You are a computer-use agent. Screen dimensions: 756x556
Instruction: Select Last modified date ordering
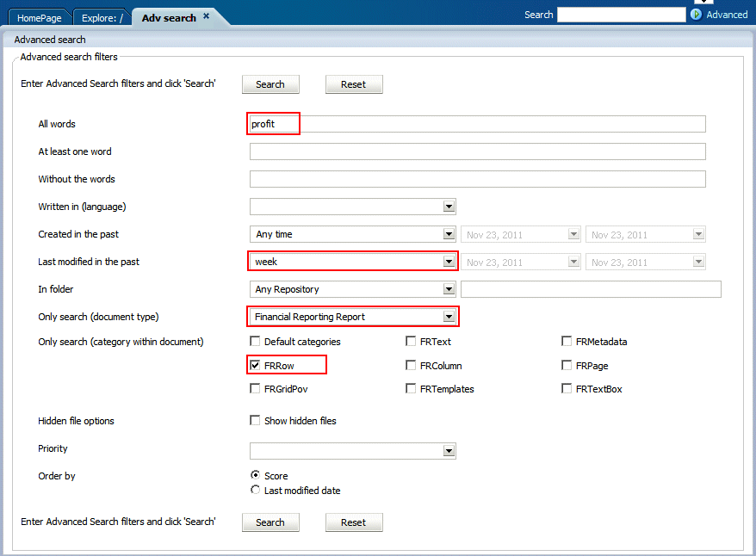(255, 491)
